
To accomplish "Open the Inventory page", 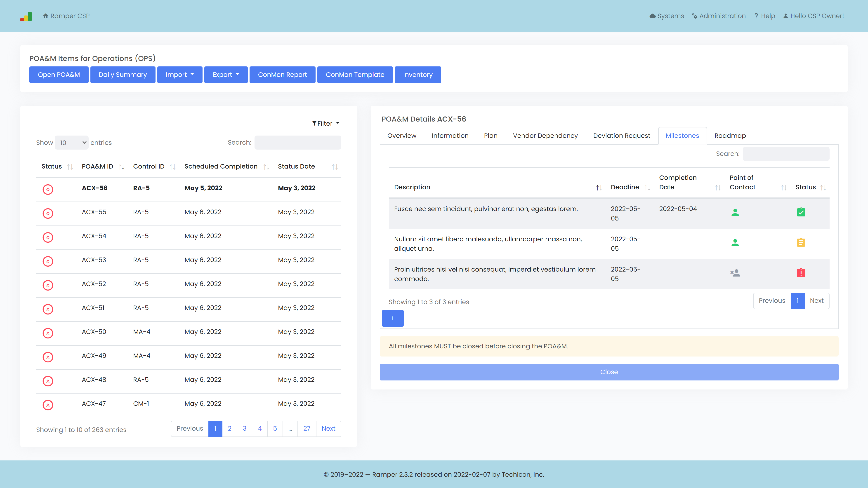I will pyautogui.click(x=417, y=74).
